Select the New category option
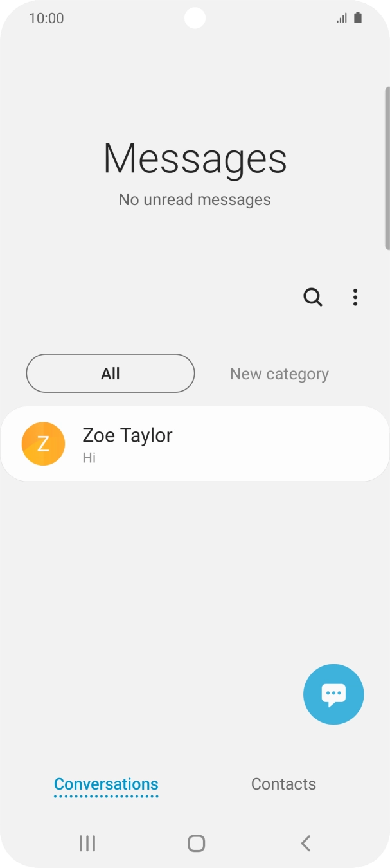This screenshot has height=868, width=390. (x=279, y=374)
